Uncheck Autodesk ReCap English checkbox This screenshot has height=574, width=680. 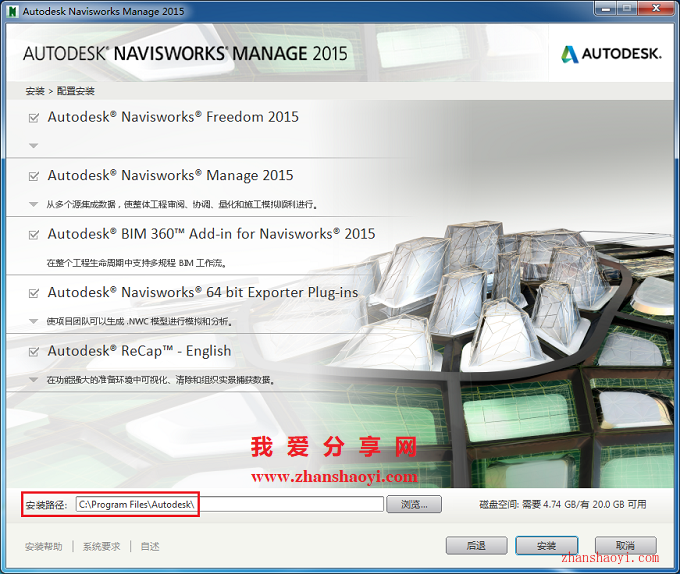(33, 352)
